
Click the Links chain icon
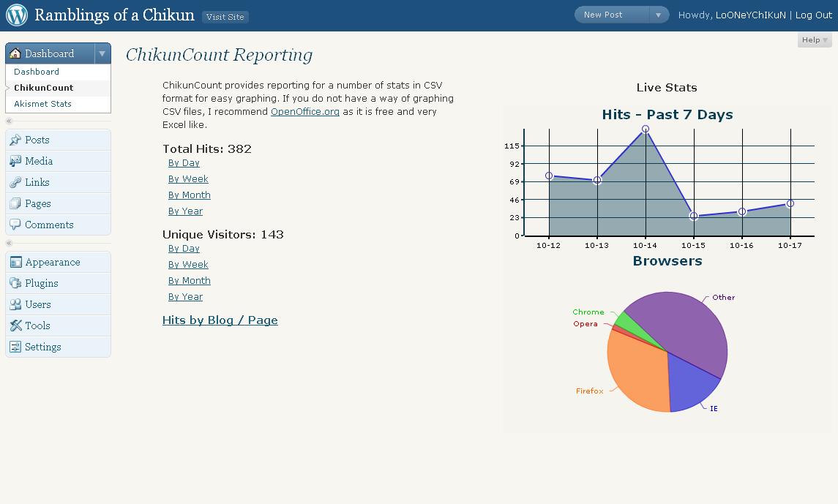pos(15,183)
